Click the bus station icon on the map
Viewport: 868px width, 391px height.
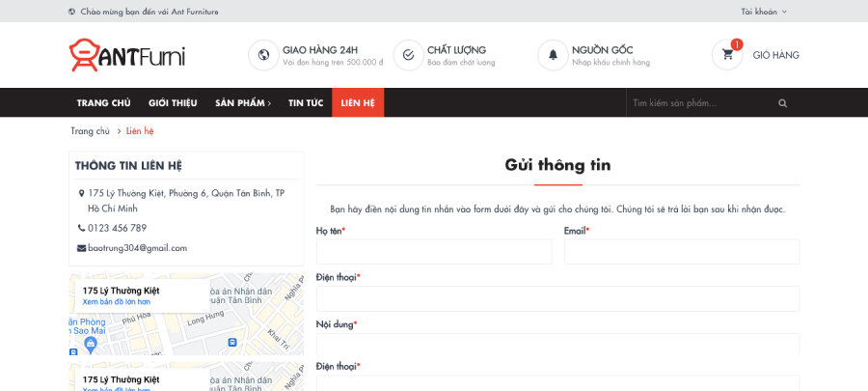pyautogui.click(x=232, y=343)
